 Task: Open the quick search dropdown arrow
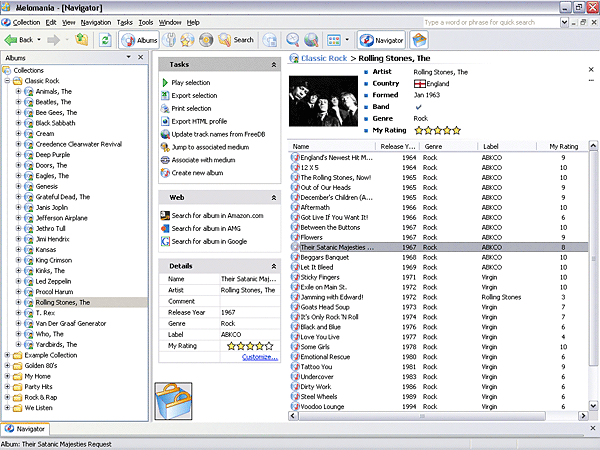[x=564, y=23]
